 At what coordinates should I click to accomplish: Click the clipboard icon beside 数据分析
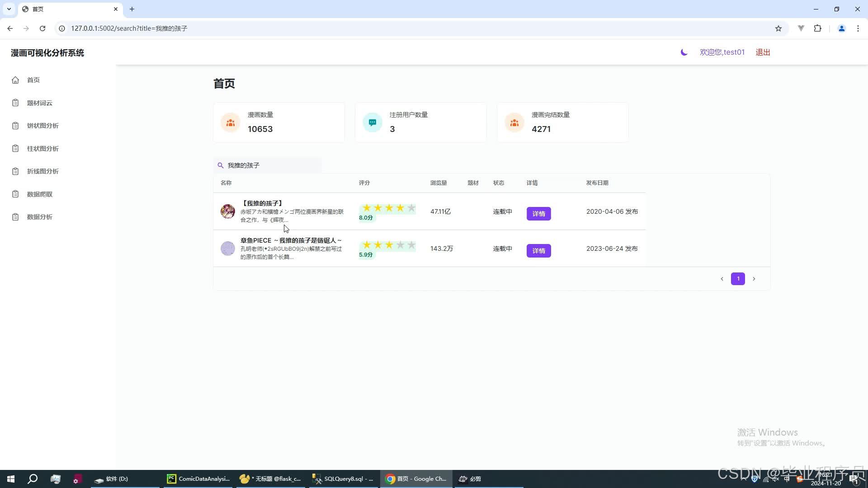15,217
